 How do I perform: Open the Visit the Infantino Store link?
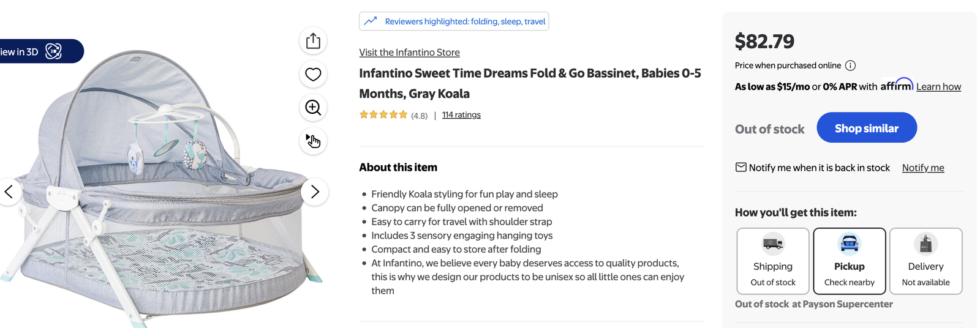(409, 53)
